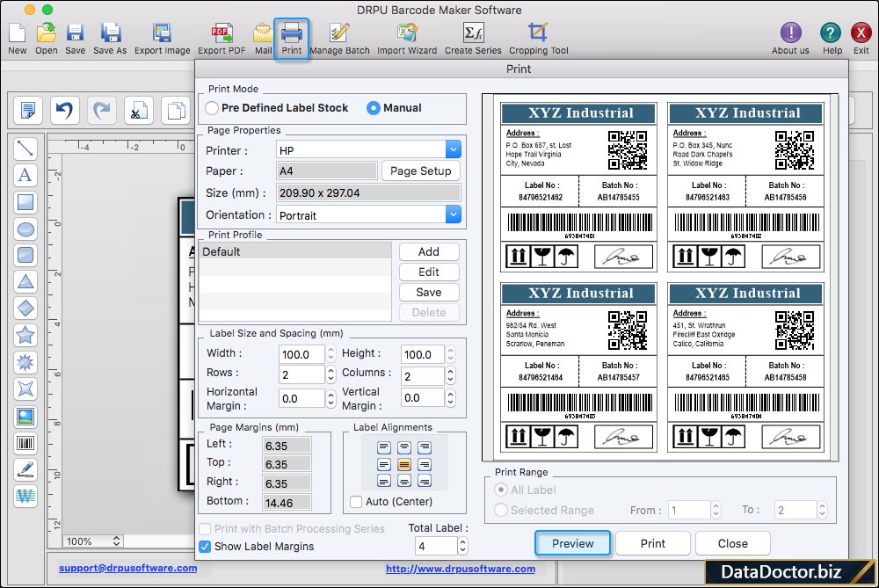Viewport: 879px width, 588px height.
Task: Click the Horizontal Margin stepper
Action: [x=331, y=398]
